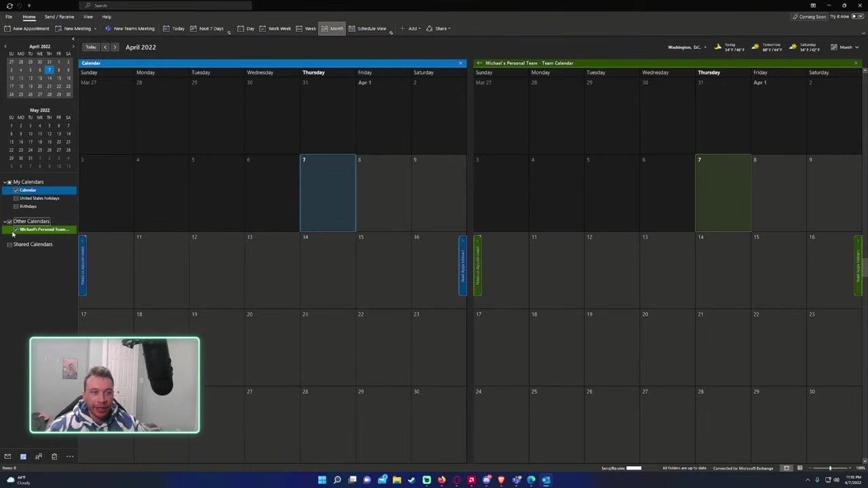Image resolution: width=868 pixels, height=488 pixels.
Task: Open the Send / Receive tab
Action: coord(60,16)
